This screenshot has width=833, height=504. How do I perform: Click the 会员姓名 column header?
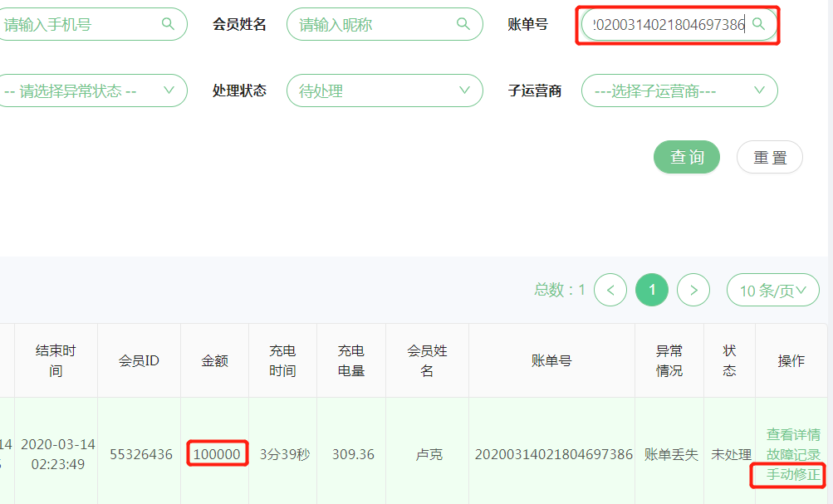coord(427,361)
